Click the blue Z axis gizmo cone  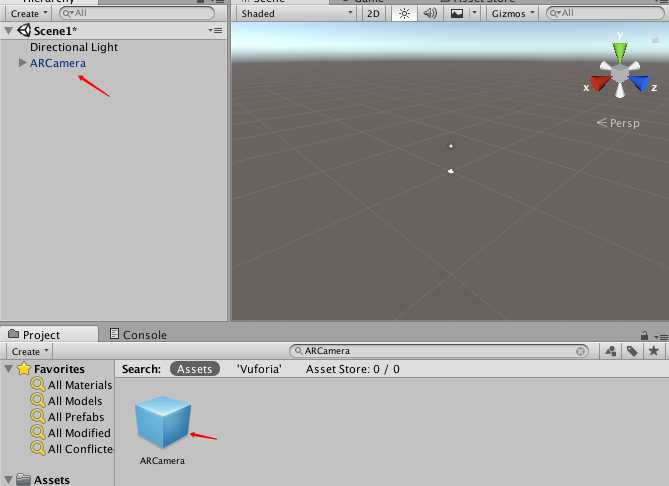(639, 83)
